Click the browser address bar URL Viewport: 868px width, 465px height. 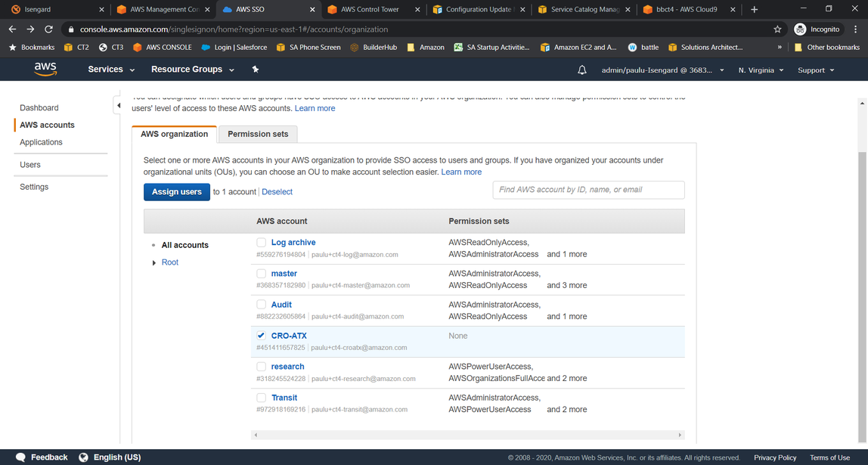pyautogui.click(x=234, y=29)
